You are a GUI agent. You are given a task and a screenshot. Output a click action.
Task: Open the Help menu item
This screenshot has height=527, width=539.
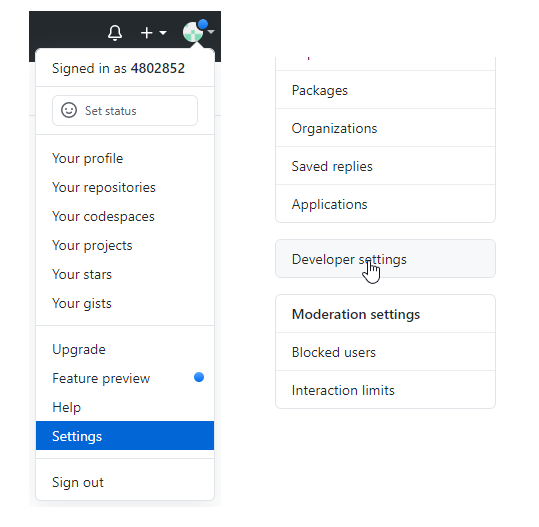tap(125, 407)
